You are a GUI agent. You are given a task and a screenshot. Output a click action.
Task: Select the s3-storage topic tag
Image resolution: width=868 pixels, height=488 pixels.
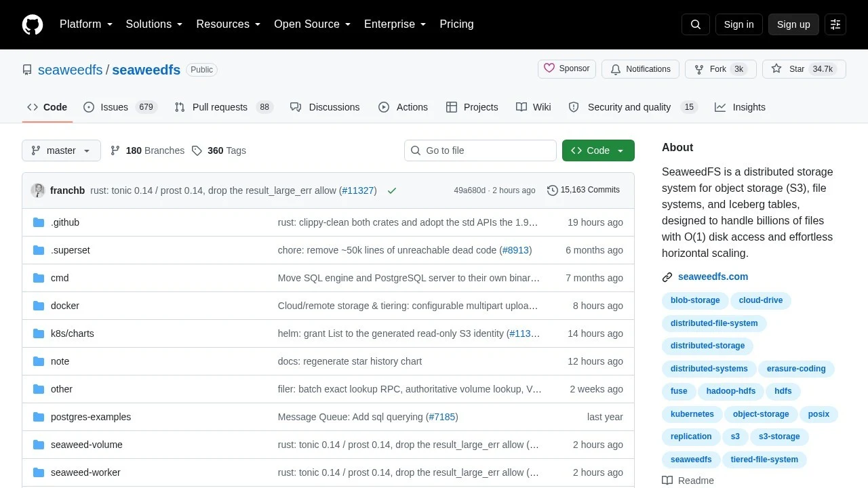[779, 436]
